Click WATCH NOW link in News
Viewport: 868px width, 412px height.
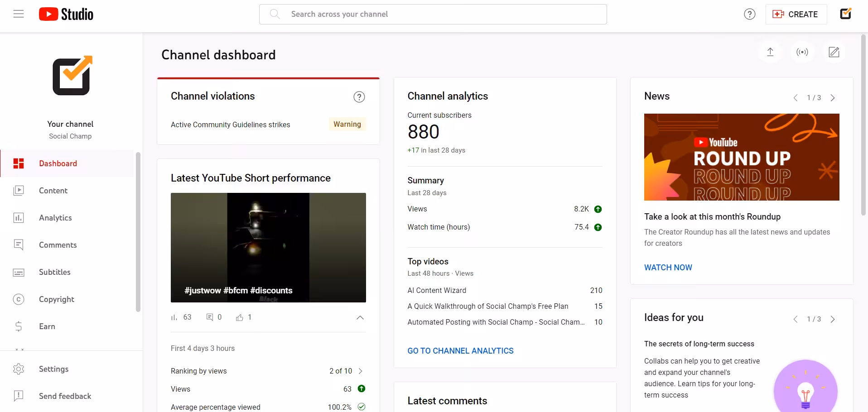(x=668, y=268)
